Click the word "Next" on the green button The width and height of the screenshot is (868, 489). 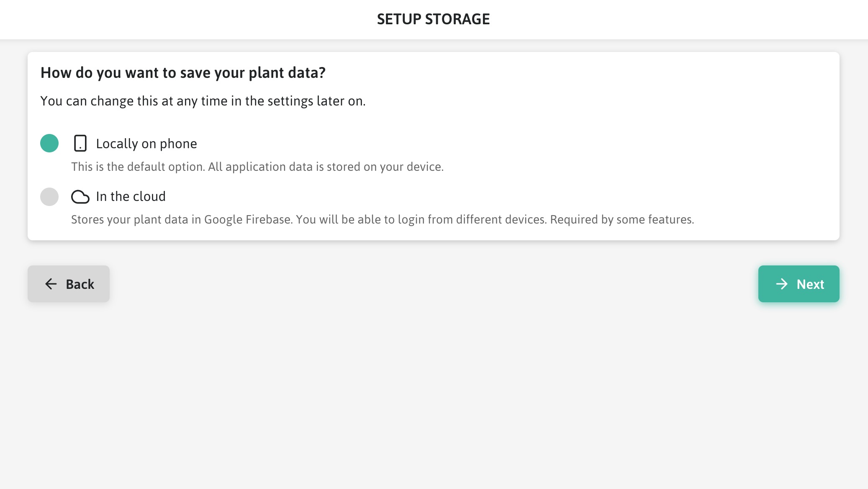(x=810, y=284)
